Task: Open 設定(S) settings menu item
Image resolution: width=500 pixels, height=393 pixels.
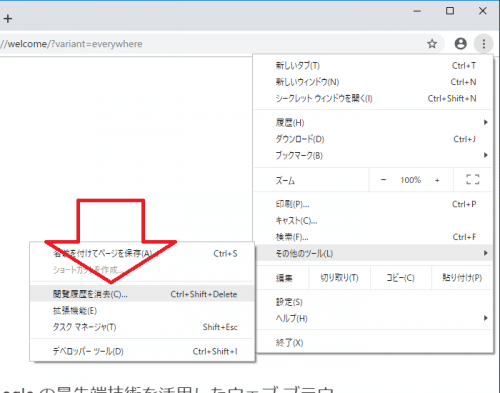Action: click(373, 302)
